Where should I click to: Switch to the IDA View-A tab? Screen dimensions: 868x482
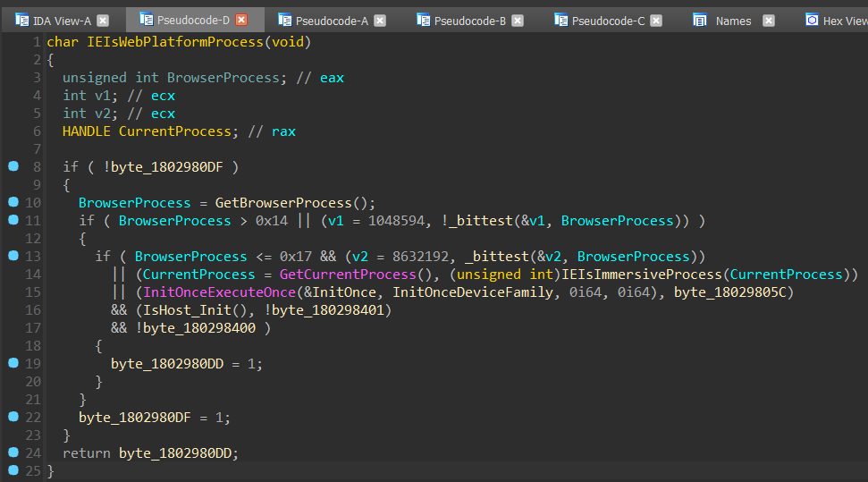[62, 21]
